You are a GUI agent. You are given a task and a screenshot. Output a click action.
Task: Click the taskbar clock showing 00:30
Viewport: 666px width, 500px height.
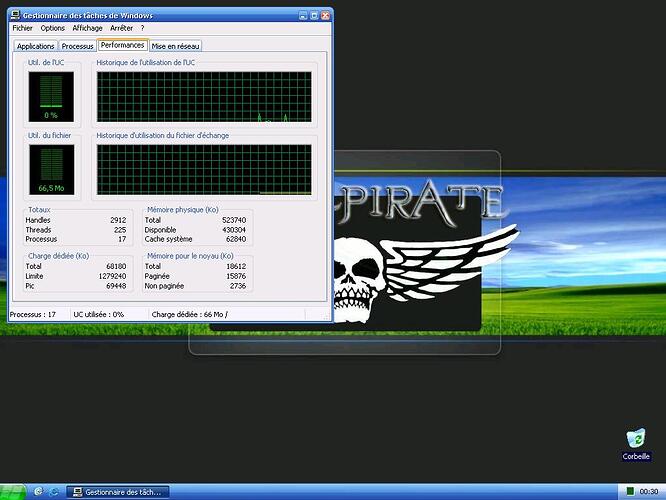coord(648,492)
